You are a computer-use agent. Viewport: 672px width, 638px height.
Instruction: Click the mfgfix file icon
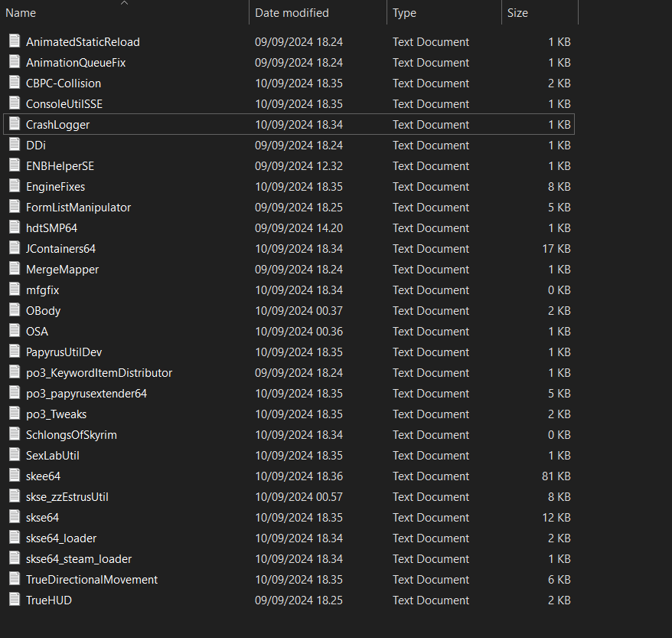pyautogui.click(x=15, y=290)
